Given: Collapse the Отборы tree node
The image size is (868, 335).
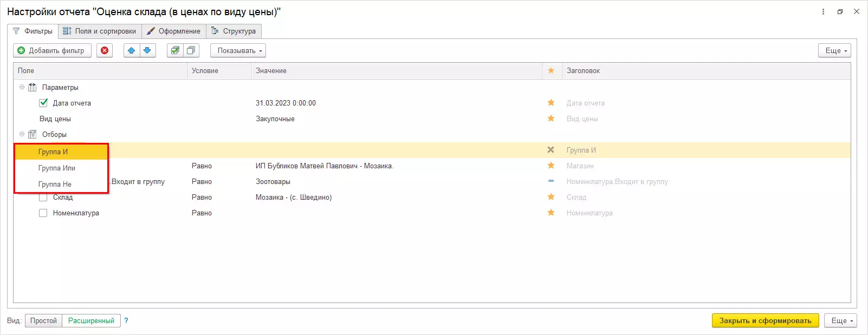Looking at the screenshot, I should click(x=22, y=134).
